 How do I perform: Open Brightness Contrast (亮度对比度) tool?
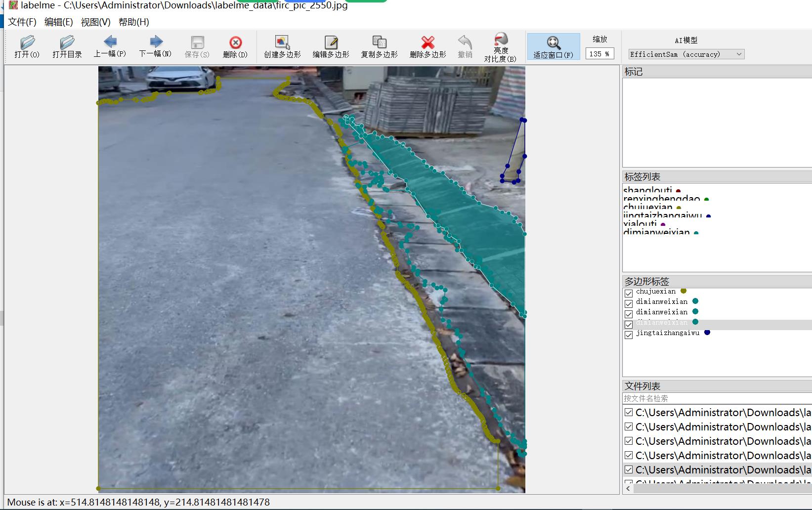(500, 47)
